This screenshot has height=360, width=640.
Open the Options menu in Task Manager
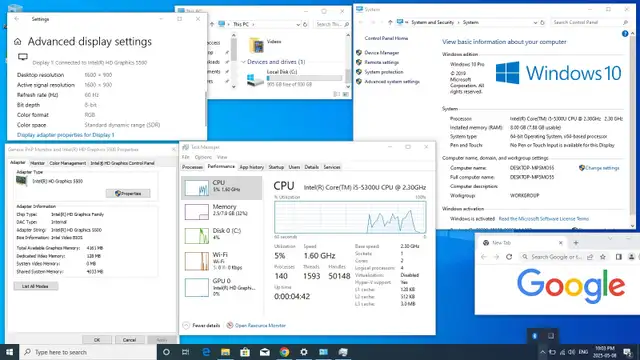point(203,157)
